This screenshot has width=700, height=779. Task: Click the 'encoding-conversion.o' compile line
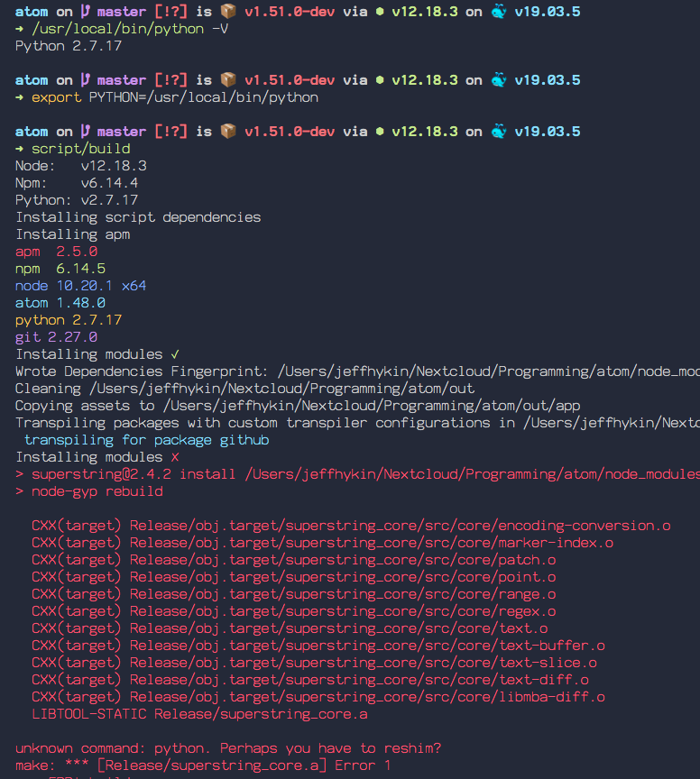point(351,526)
